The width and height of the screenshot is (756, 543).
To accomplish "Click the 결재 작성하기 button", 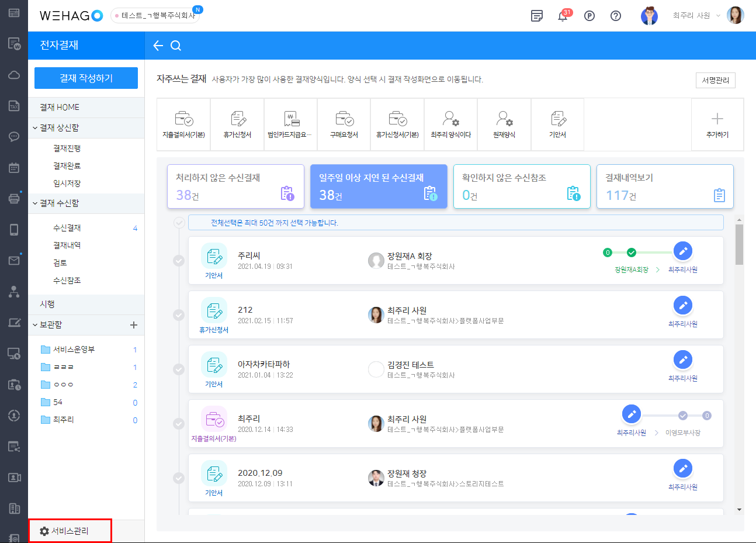I will [x=86, y=78].
